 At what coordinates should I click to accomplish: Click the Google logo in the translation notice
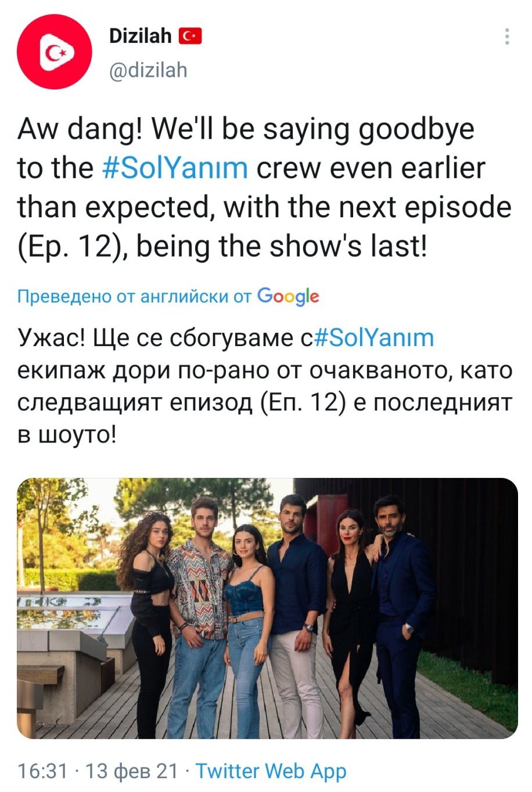(288, 296)
